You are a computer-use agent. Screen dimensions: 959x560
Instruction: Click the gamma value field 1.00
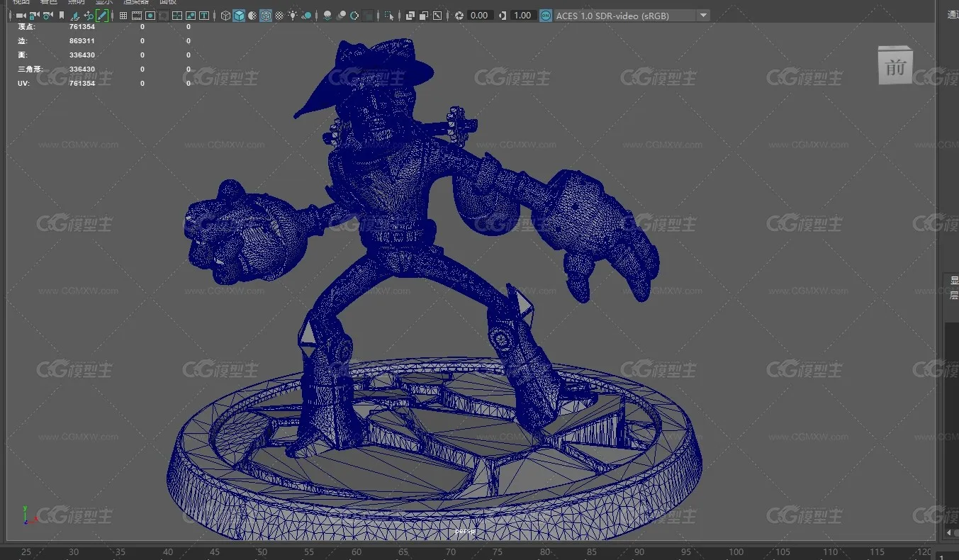coord(523,16)
